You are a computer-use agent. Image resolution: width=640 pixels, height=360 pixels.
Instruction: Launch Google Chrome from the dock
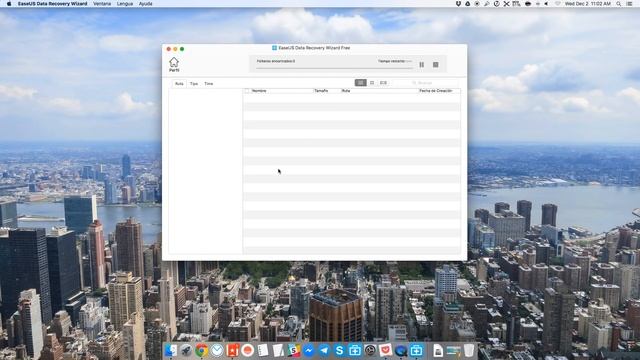pos(201,350)
